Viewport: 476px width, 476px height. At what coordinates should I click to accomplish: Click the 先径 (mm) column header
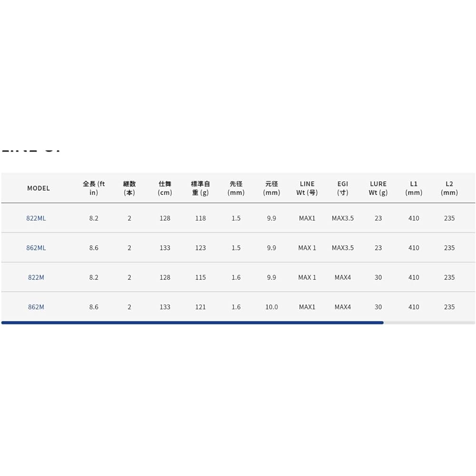[x=236, y=188]
